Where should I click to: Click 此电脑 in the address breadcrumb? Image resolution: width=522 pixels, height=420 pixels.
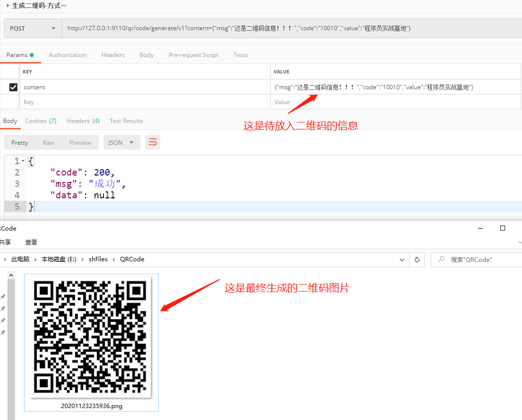tap(20, 259)
